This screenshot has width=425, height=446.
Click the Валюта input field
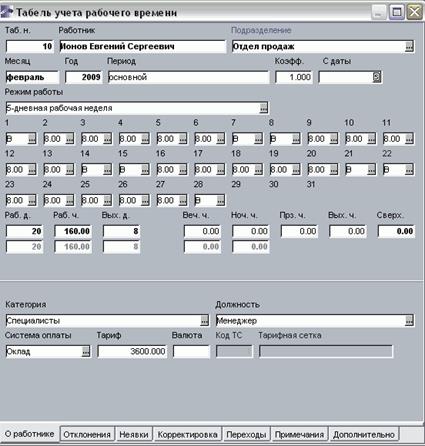tap(192, 352)
